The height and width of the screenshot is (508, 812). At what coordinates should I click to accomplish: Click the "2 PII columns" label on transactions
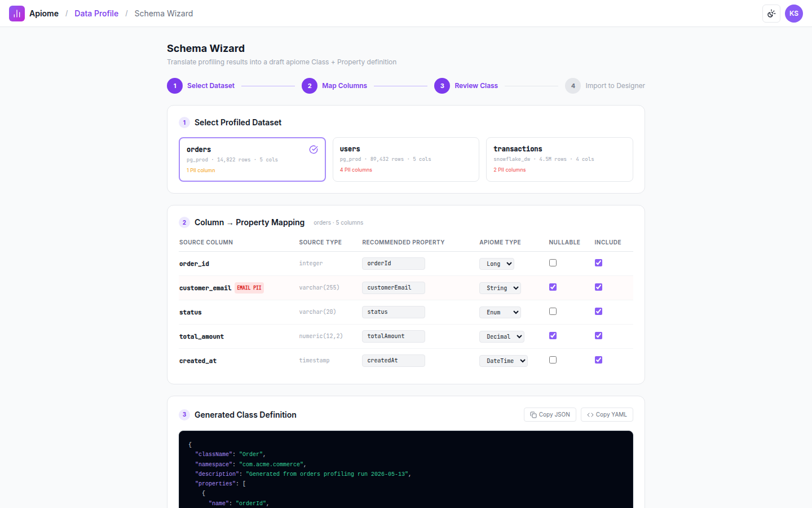pos(510,170)
